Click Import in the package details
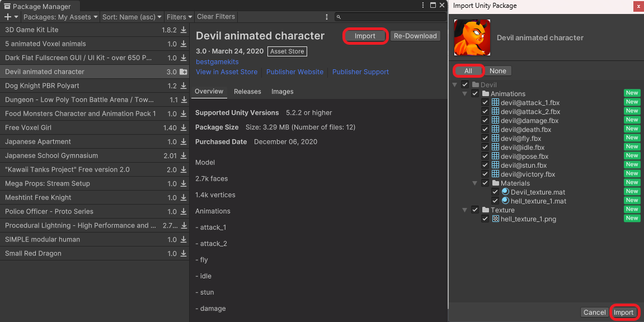This screenshot has height=322, width=644. [x=365, y=36]
